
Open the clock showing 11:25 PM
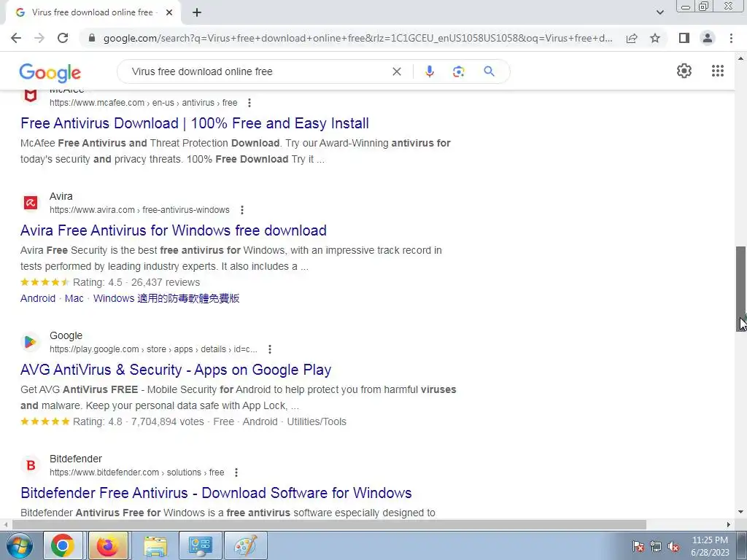pos(710,546)
